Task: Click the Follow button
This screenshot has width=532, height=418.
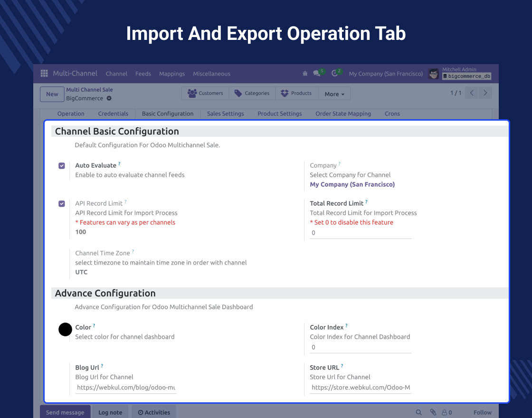Action: (x=483, y=412)
